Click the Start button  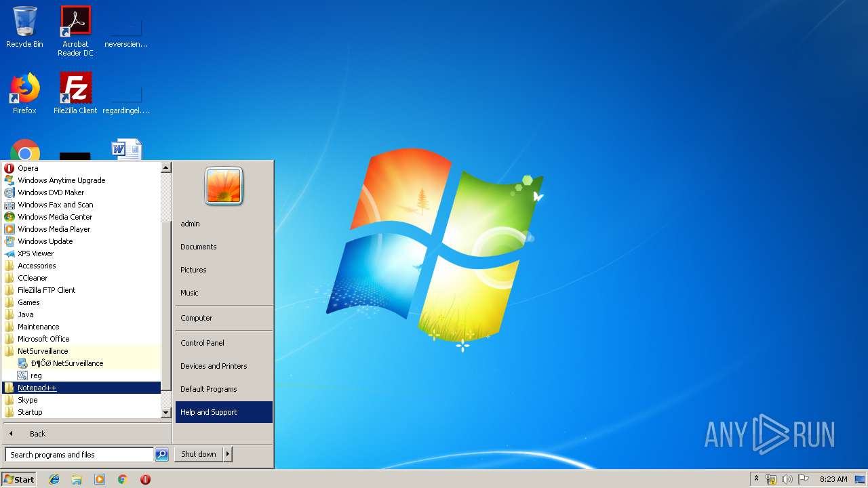19,479
